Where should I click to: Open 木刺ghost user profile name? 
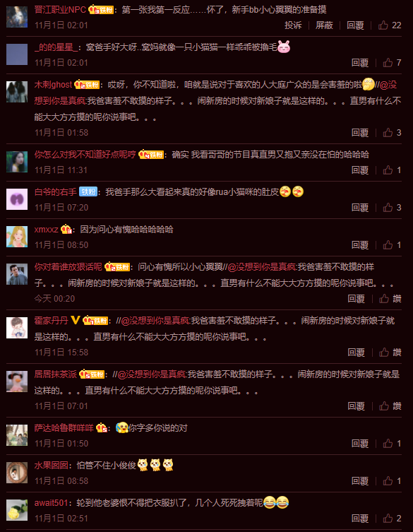coord(53,85)
